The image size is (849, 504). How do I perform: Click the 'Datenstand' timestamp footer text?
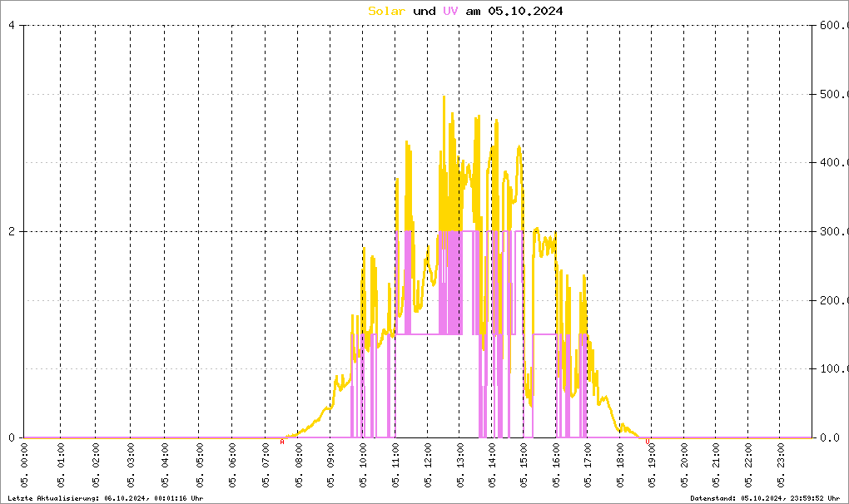coord(766,497)
